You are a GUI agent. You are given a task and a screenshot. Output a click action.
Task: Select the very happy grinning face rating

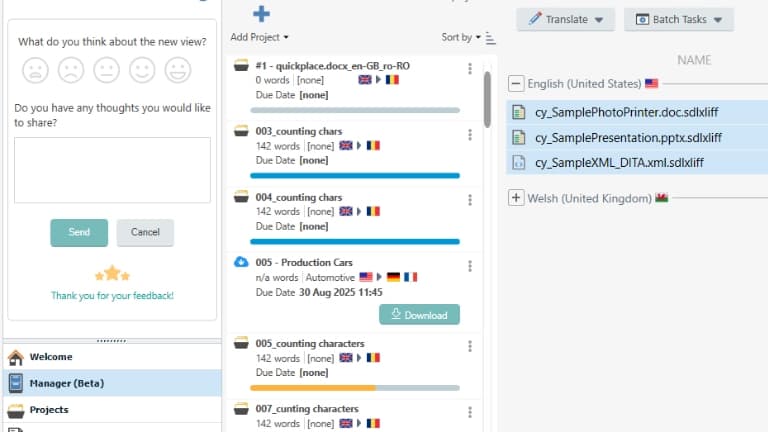coord(178,70)
